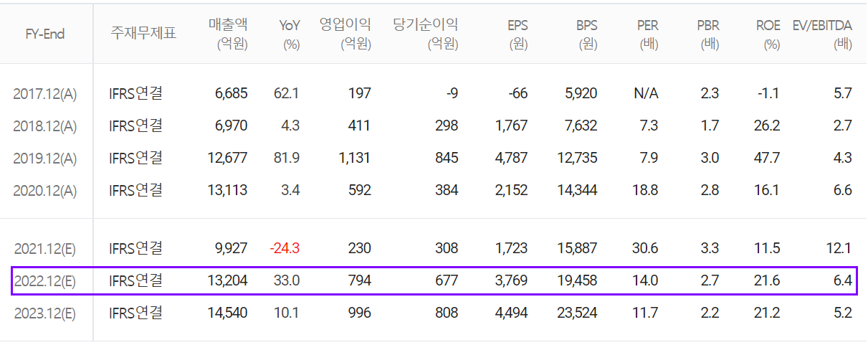The height and width of the screenshot is (345, 868).
Task: Click the 2023 BPS value 23,524
Action: [577, 313]
